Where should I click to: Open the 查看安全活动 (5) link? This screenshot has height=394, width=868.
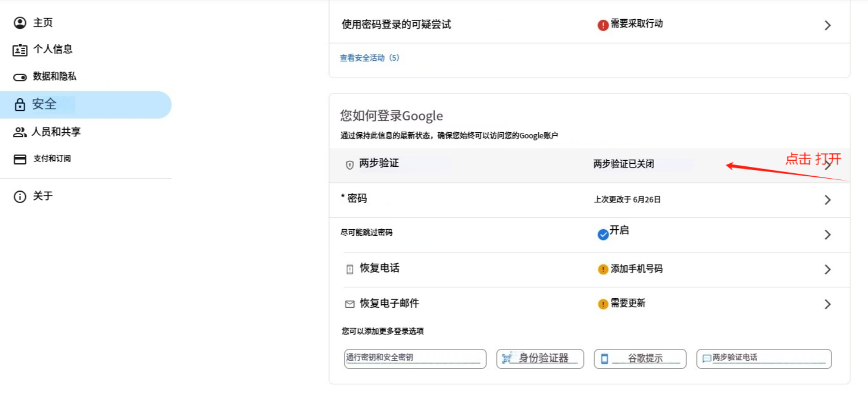pos(369,58)
